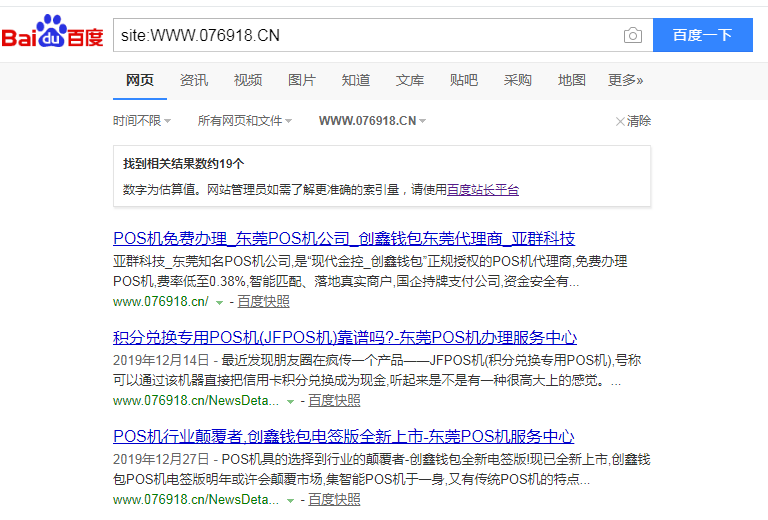The image size is (768, 520).
Task: Open camera image search icon
Action: (633, 35)
